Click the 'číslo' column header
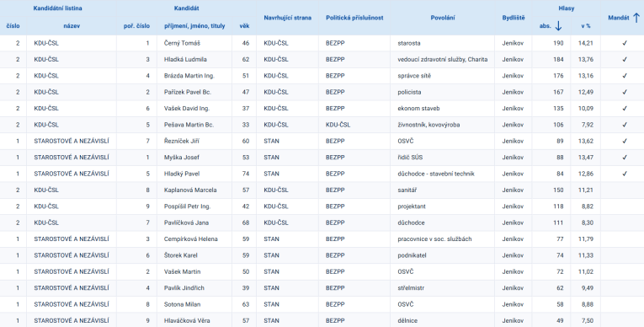Screen dimensions: 644x327 click(13, 26)
